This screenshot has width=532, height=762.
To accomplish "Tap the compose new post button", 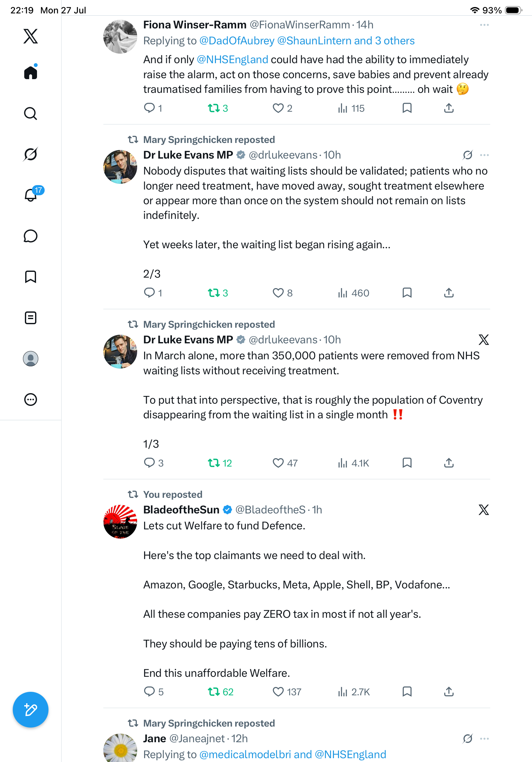I will [x=31, y=710].
